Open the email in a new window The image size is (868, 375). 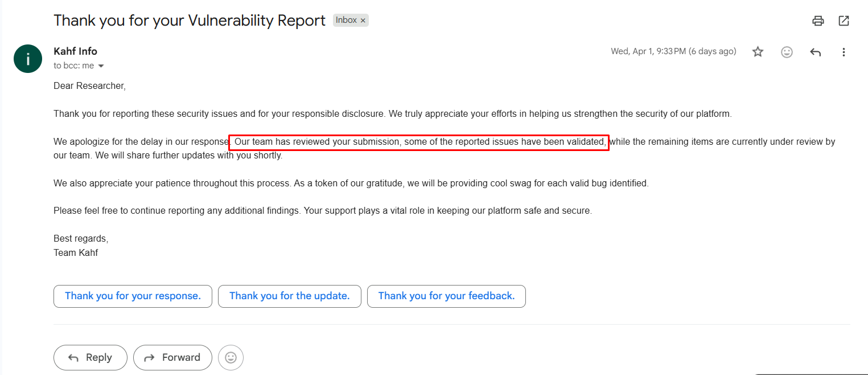point(844,21)
